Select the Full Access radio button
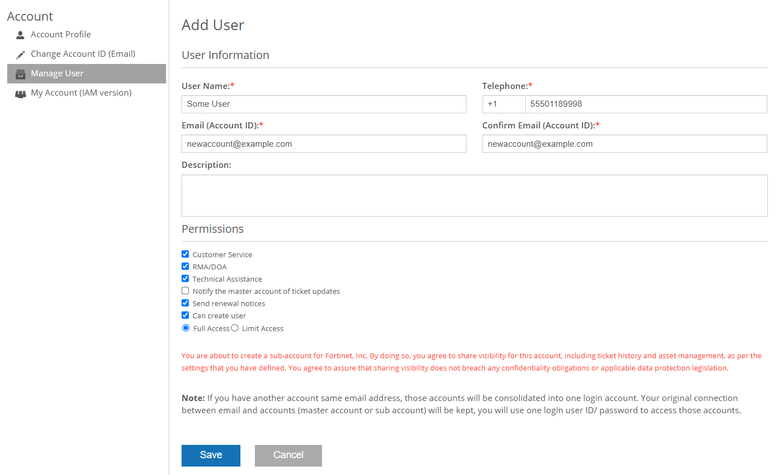The image size is (779, 475). click(x=185, y=327)
